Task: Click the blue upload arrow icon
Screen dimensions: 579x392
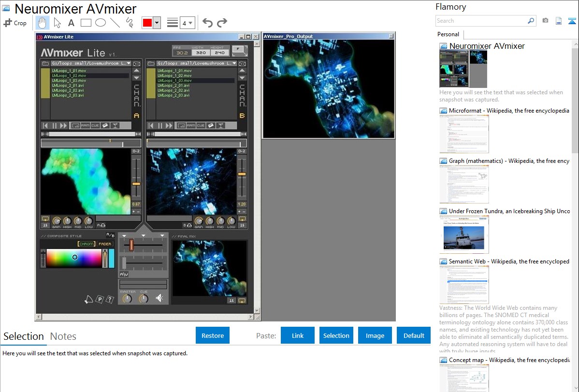Action: [572, 21]
